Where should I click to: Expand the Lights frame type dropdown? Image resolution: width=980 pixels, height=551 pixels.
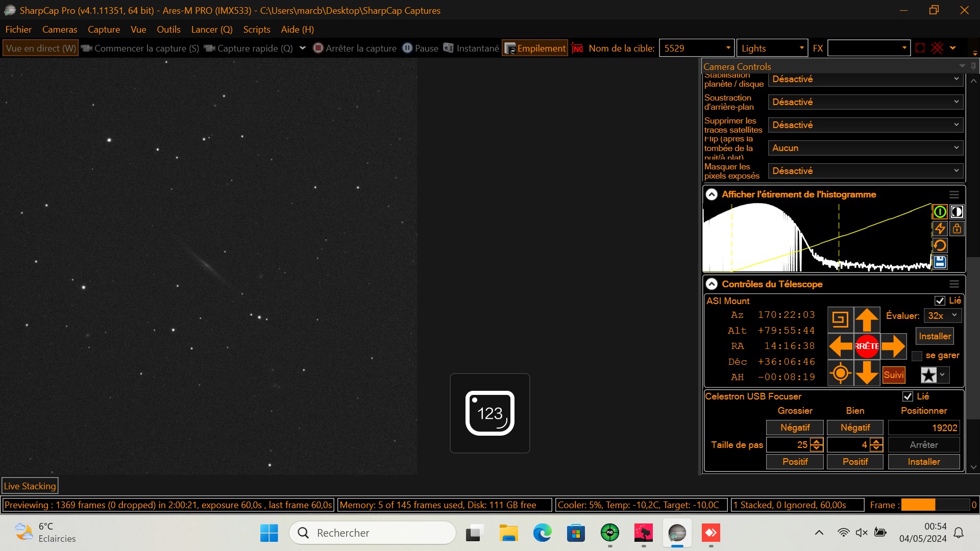801,48
